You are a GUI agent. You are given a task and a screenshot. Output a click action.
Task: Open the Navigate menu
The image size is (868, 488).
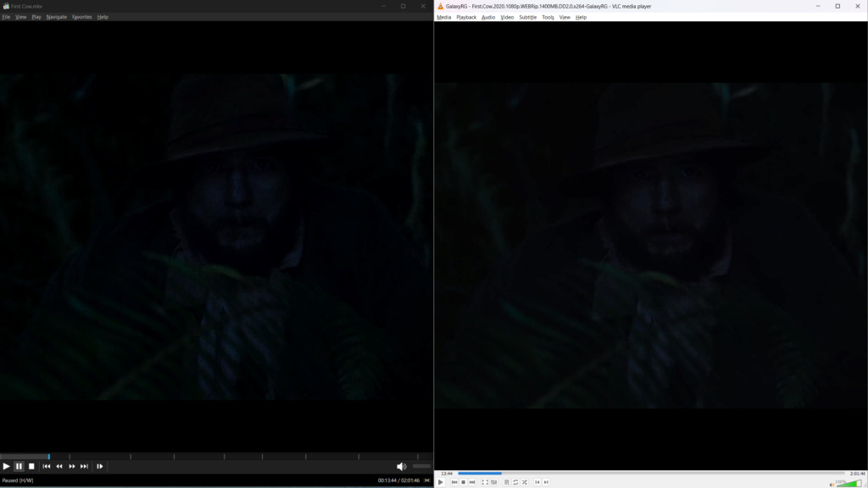pyautogui.click(x=57, y=17)
